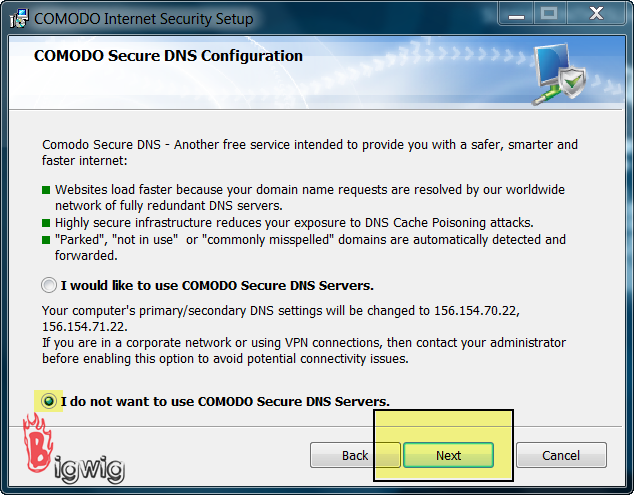Click the maximize button in the title bar
The width and height of the screenshot is (634, 495).
click(548, 14)
